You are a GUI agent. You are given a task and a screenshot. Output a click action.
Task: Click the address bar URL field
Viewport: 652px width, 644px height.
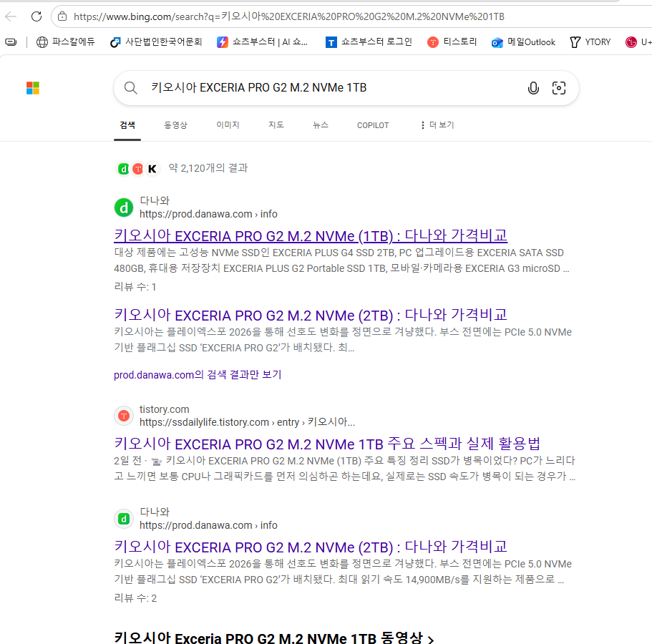pos(289,16)
